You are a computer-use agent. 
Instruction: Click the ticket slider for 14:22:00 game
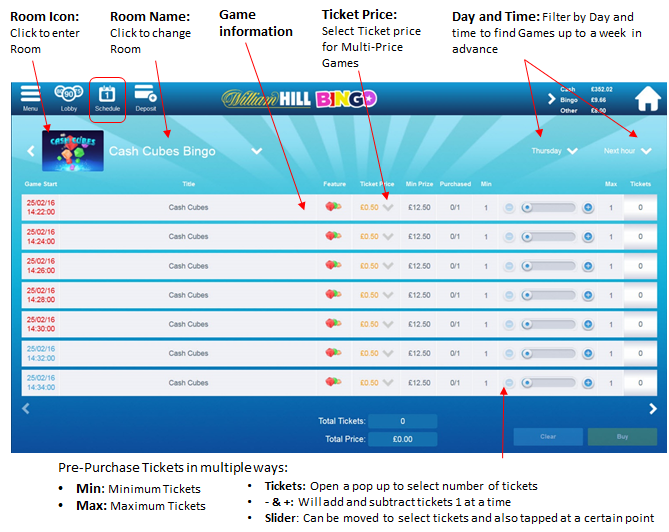[x=548, y=208]
